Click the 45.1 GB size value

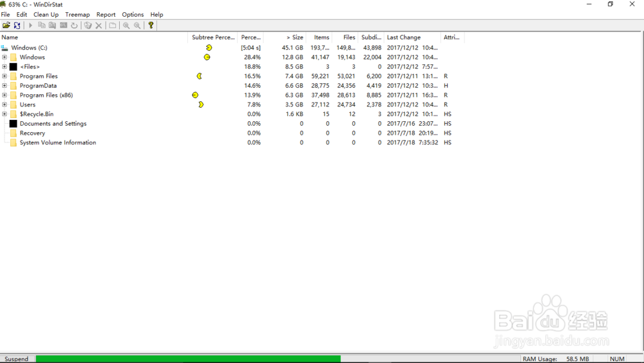(x=292, y=48)
